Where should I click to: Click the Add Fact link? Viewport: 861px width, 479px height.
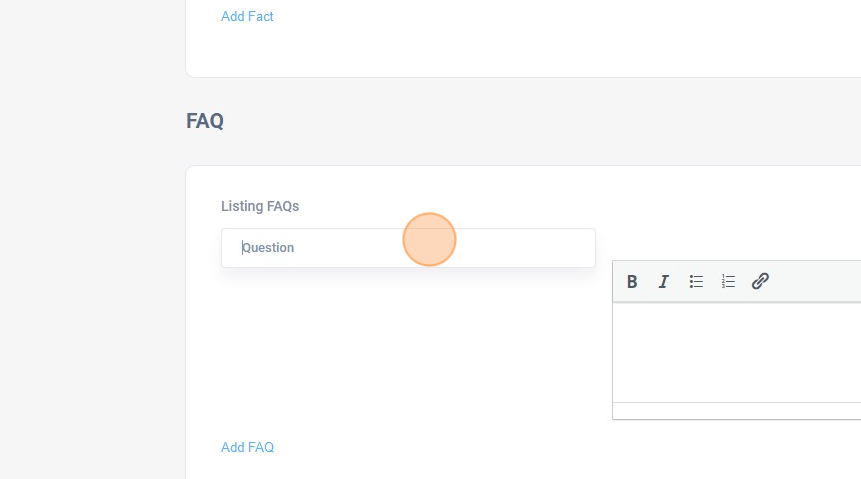tap(247, 16)
